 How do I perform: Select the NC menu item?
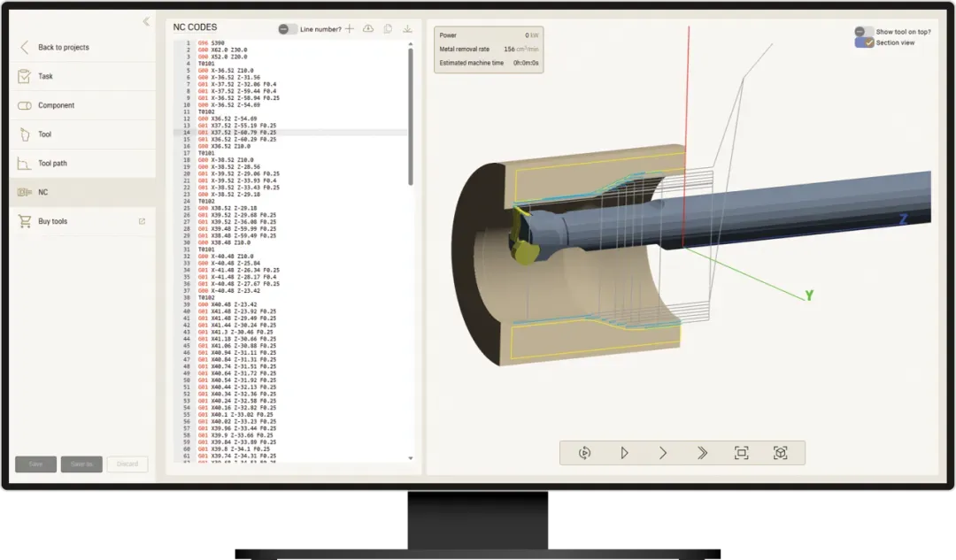click(x=83, y=192)
